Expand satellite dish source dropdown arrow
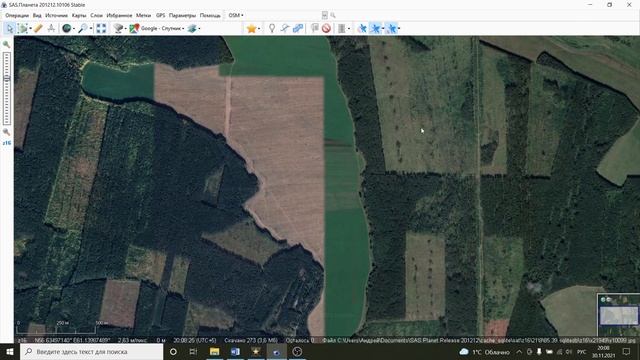The image size is (640, 360). pyautogui.click(x=125, y=29)
